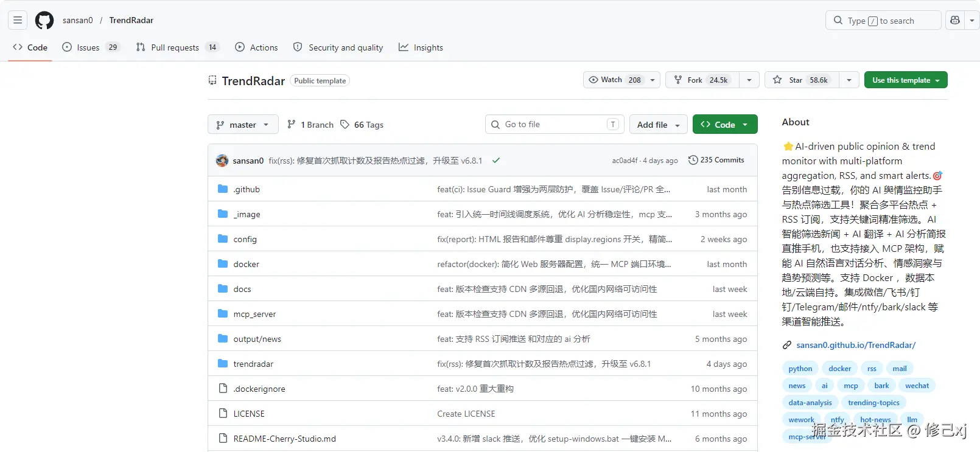Click the Go to file field
Viewport: 980px width, 452px height.
(x=555, y=124)
